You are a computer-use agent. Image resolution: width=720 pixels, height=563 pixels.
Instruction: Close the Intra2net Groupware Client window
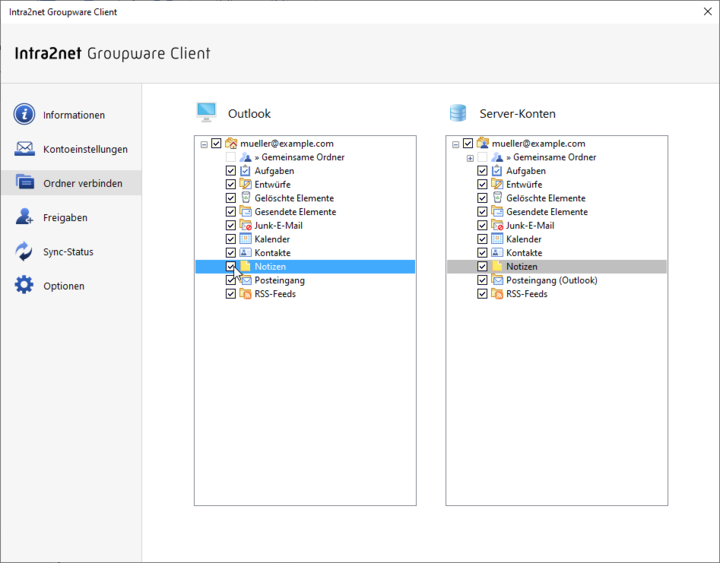pos(708,11)
